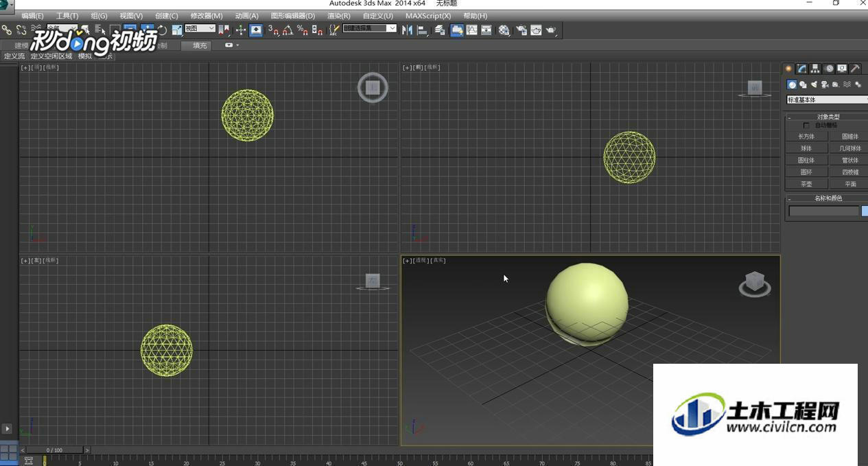This screenshot has width=868, height=466.
Task: Select Lights category icon
Action: tap(814, 84)
